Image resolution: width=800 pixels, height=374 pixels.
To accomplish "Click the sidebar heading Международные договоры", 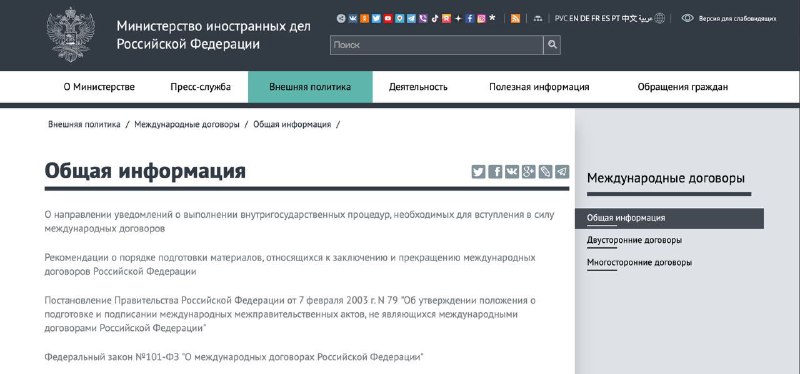I will [666, 178].
